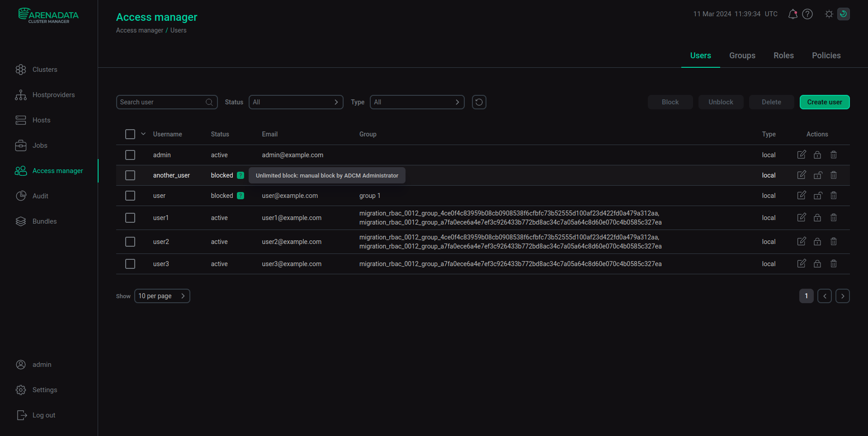Click the Arenadata Cluster Manager logo
Image resolution: width=868 pixels, height=436 pixels.
point(48,15)
